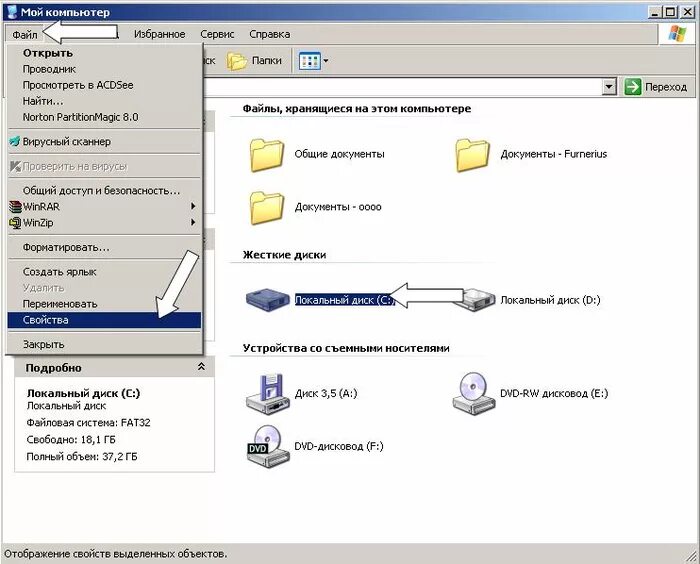Viewport: 700px width, 564px height.
Task: Click the DVD-RW дисковод (E:) label
Action: (554, 393)
